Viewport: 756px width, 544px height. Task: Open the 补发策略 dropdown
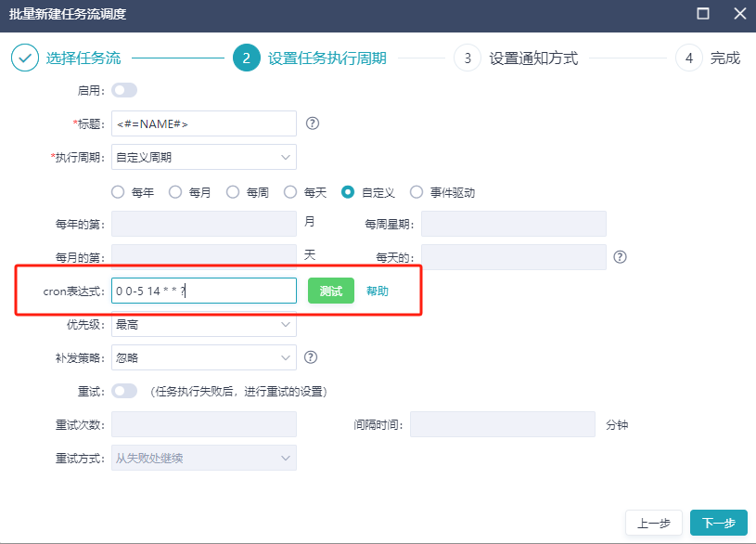pyautogui.click(x=203, y=357)
